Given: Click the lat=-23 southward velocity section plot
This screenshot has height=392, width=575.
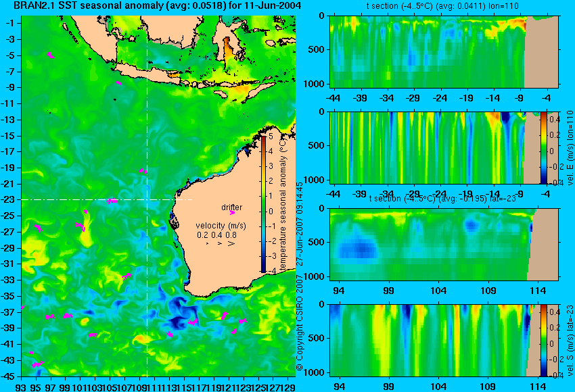Looking at the screenshot, I should click(444, 341).
